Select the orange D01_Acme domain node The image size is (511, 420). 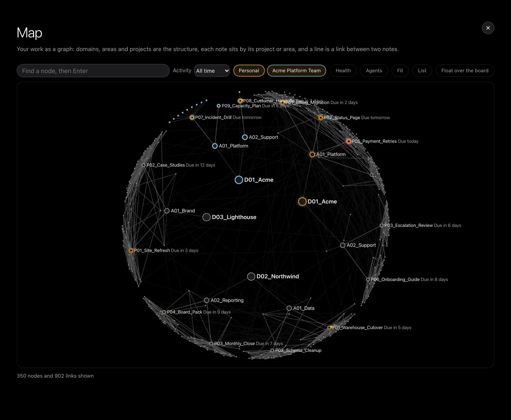point(302,202)
